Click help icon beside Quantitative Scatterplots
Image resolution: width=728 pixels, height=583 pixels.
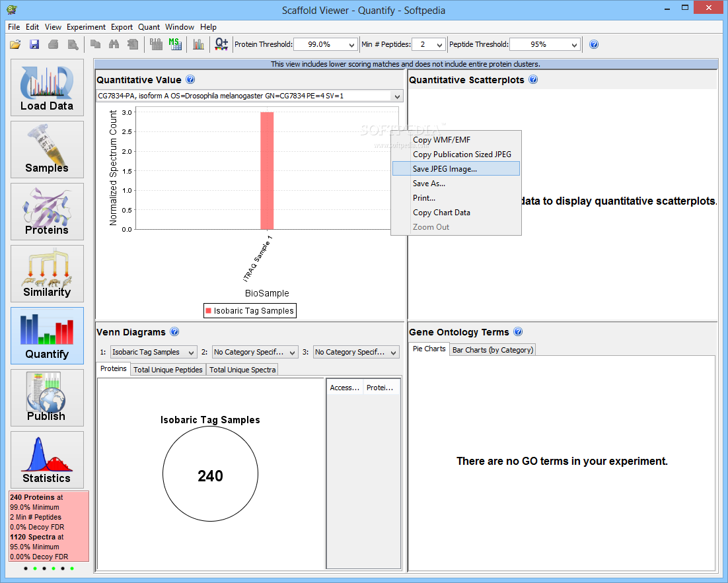[x=534, y=80]
